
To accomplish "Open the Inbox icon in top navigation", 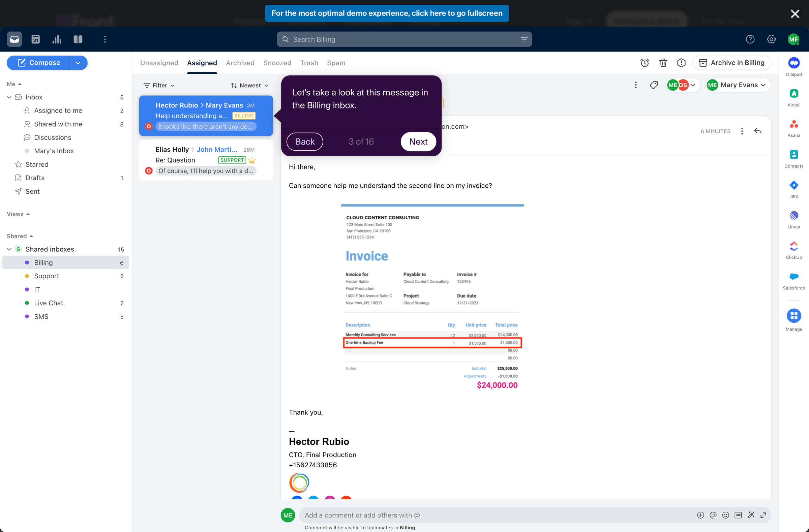I will point(14,39).
